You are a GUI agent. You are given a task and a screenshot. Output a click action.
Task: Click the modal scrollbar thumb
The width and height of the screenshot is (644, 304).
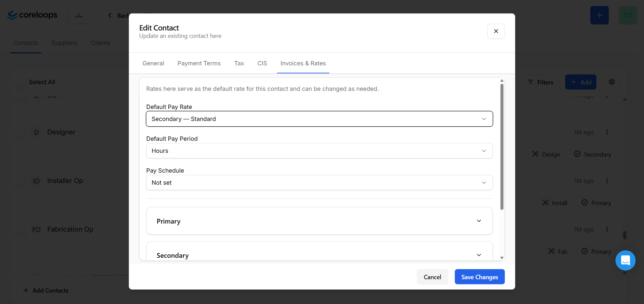tap(502, 147)
